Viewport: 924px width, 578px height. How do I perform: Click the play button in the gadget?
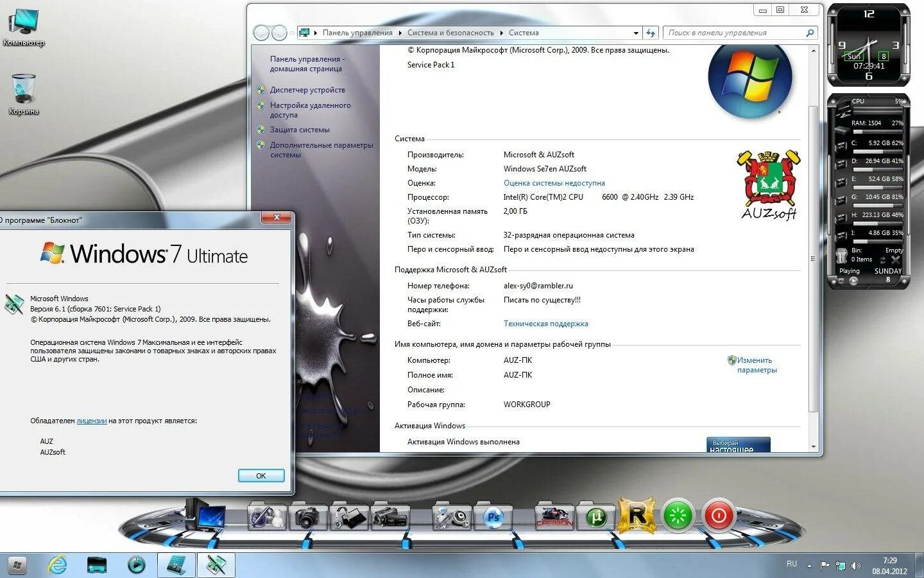(x=854, y=280)
